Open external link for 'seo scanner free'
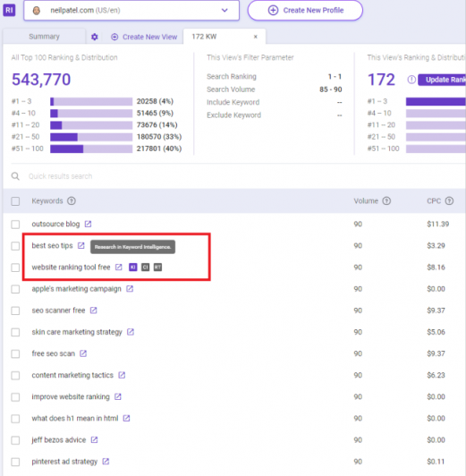The height and width of the screenshot is (476, 466). [93, 310]
